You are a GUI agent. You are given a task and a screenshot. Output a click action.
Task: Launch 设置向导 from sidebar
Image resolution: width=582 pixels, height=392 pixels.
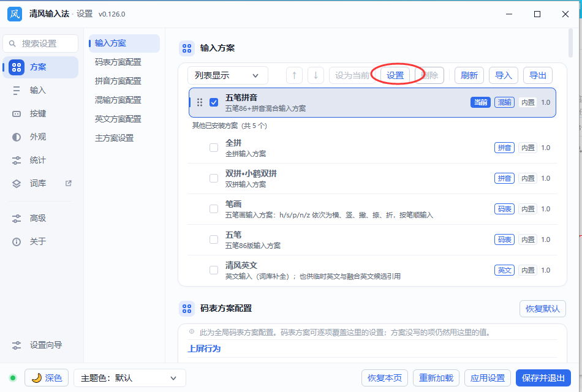(40, 345)
